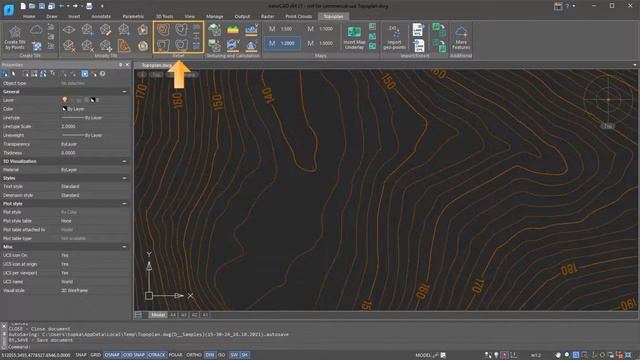Open the Color By Layer dropdown
640x360 pixels.
95,109
